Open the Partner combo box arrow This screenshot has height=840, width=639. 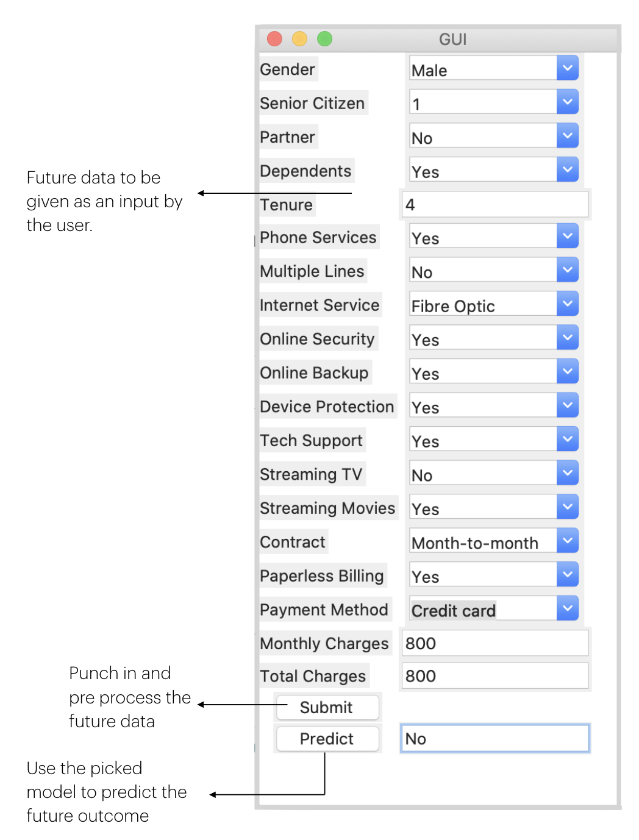pyautogui.click(x=567, y=136)
